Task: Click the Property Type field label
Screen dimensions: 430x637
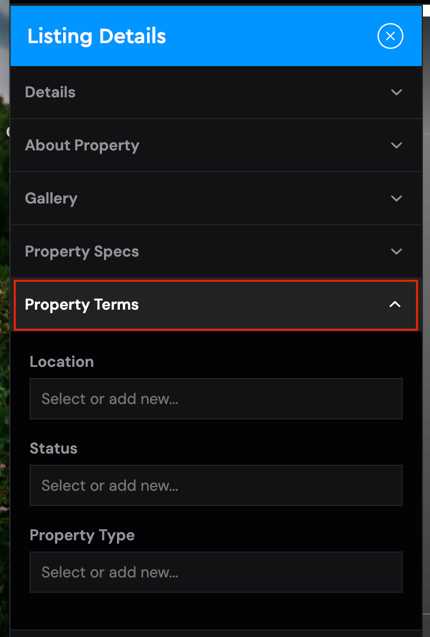Action: click(82, 535)
